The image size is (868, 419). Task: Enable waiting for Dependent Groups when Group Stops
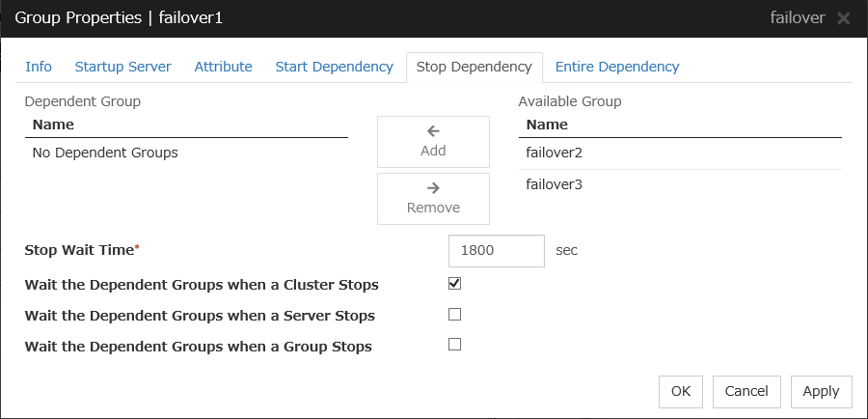click(x=455, y=345)
